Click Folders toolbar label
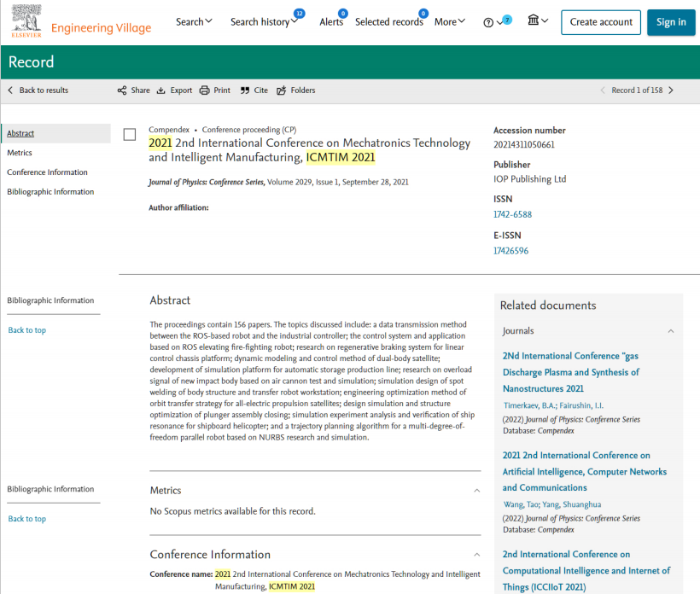This screenshot has height=594, width=700. (303, 90)
